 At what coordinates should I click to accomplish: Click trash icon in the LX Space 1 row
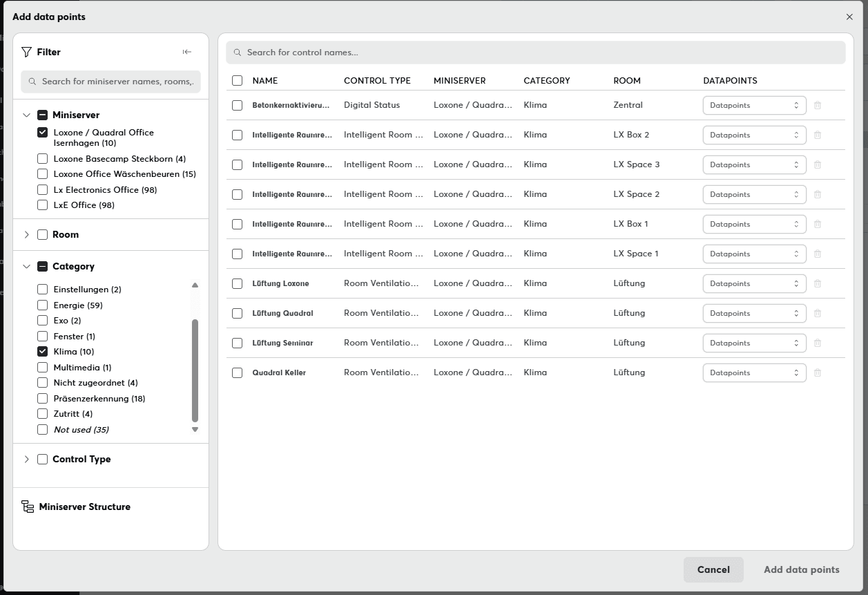click(818, 254)
